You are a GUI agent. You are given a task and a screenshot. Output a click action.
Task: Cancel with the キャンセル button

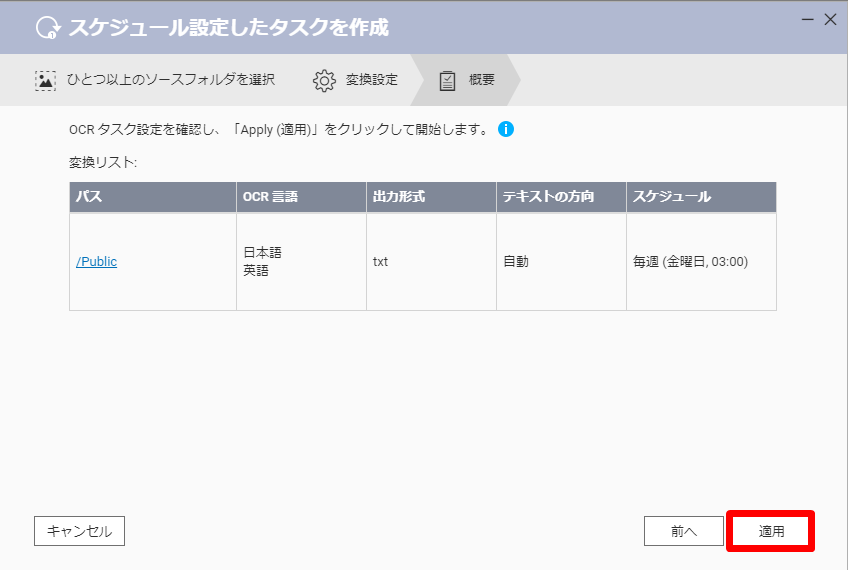point(80,531)
